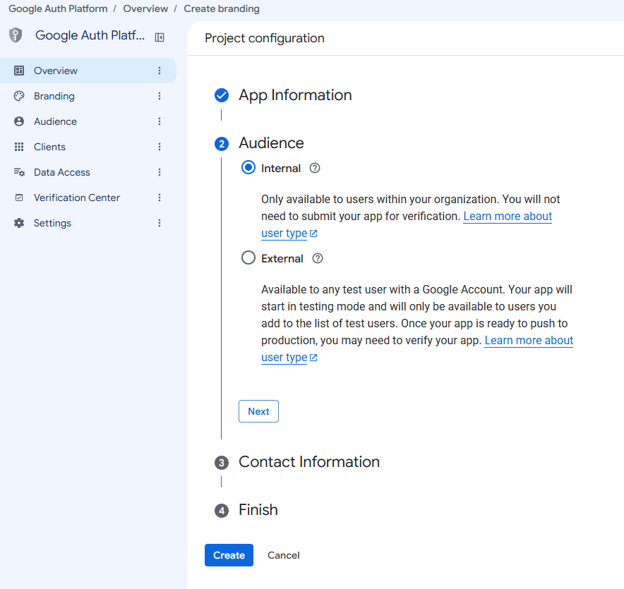Open the three-dot menu for Data Access

pos(160,172)
